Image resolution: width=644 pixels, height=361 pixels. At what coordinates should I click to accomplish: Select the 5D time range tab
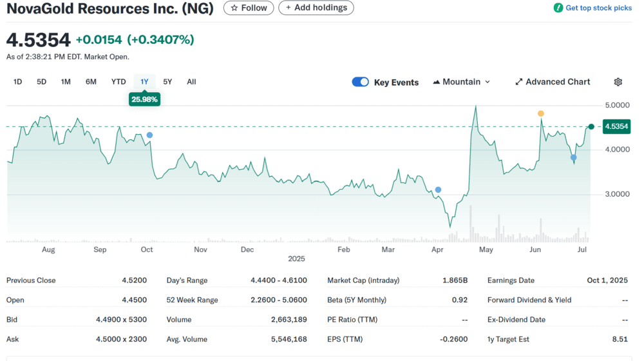pos(41,82)
